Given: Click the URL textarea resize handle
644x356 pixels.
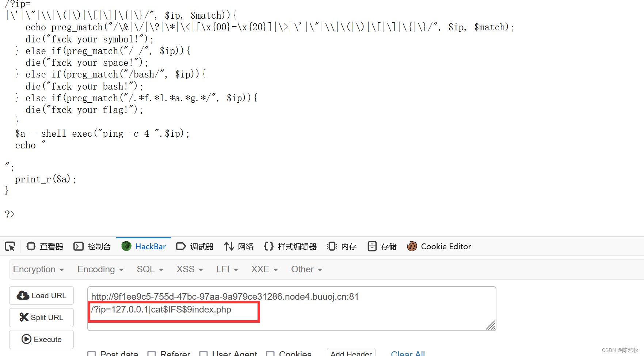Looking at the screenshot, I should coord(491,325).
